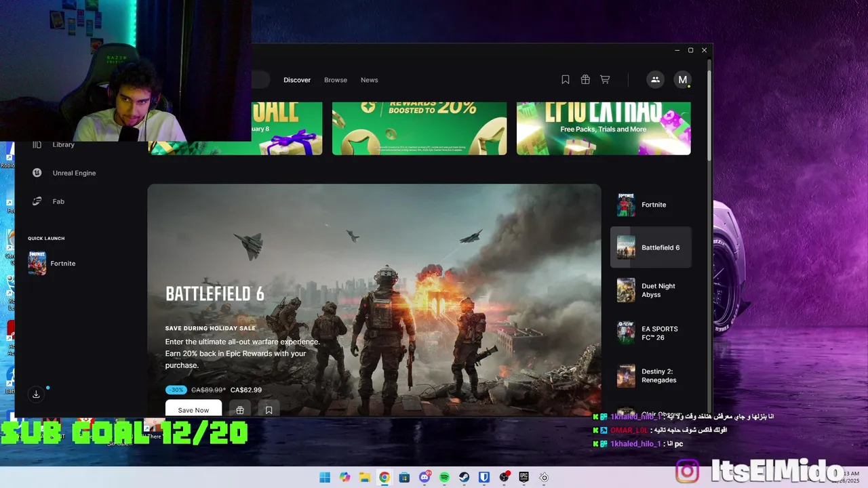Open Unreal Engine in the sidebar
Screen dimensions: 868x488
click(x=64, y=173)
